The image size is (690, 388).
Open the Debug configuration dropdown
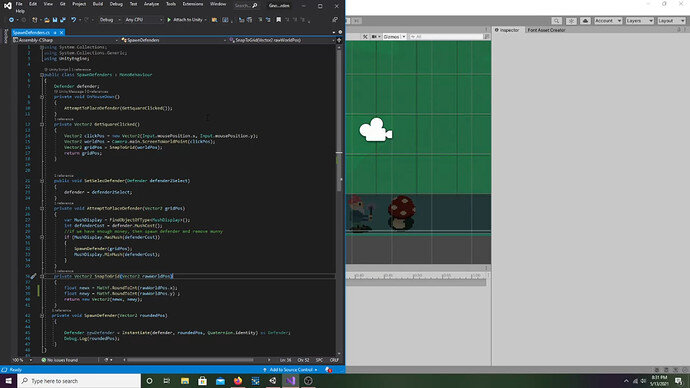point(110,20)
